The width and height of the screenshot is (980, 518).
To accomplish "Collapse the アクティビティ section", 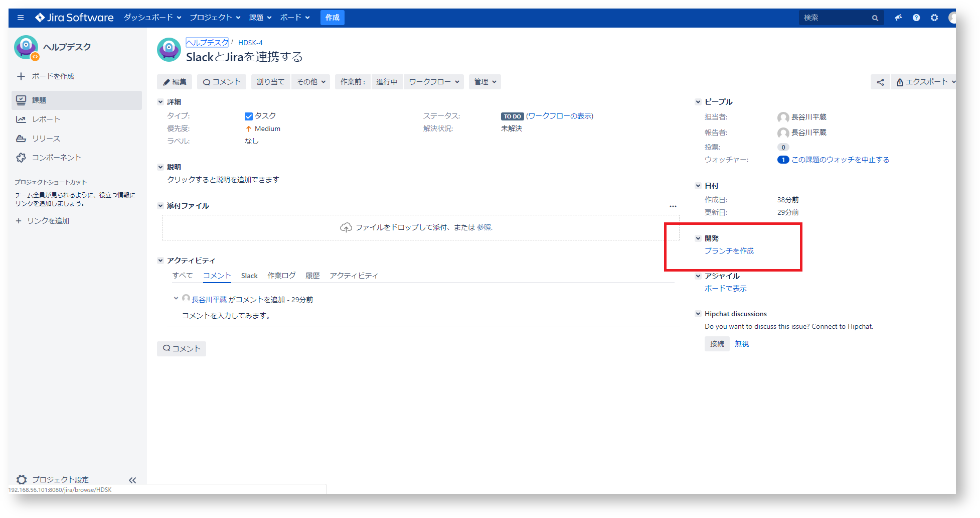I will (160, 261).
